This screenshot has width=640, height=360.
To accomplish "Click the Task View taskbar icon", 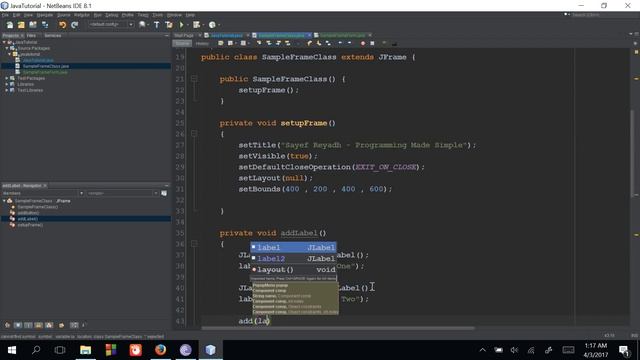I will click(60, 350).
